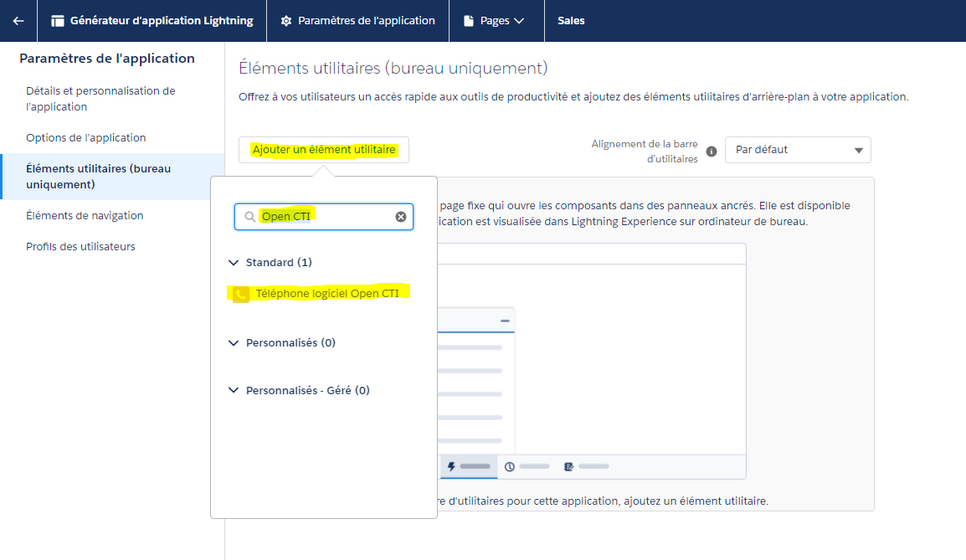966x560 pixels.
Task: Select the Téléphone logiciel Open CTI phone icon
Action: 241,294
